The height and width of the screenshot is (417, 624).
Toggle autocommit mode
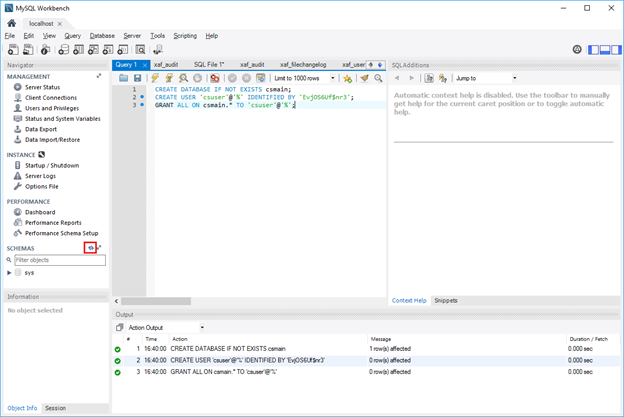pos(261,78)
